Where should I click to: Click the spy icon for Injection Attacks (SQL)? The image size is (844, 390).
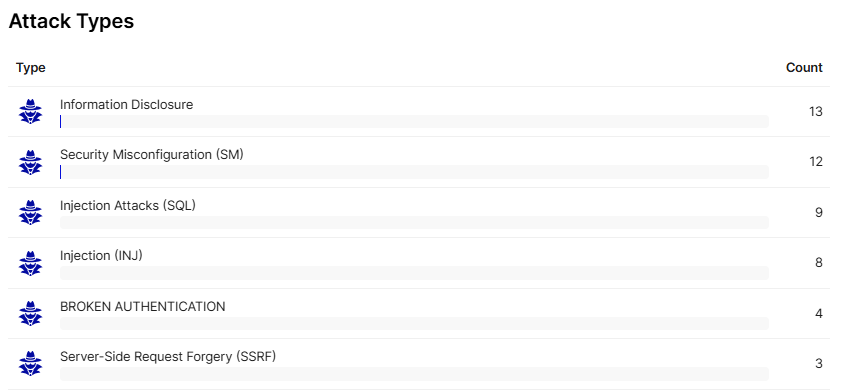(x=30, y=212)
